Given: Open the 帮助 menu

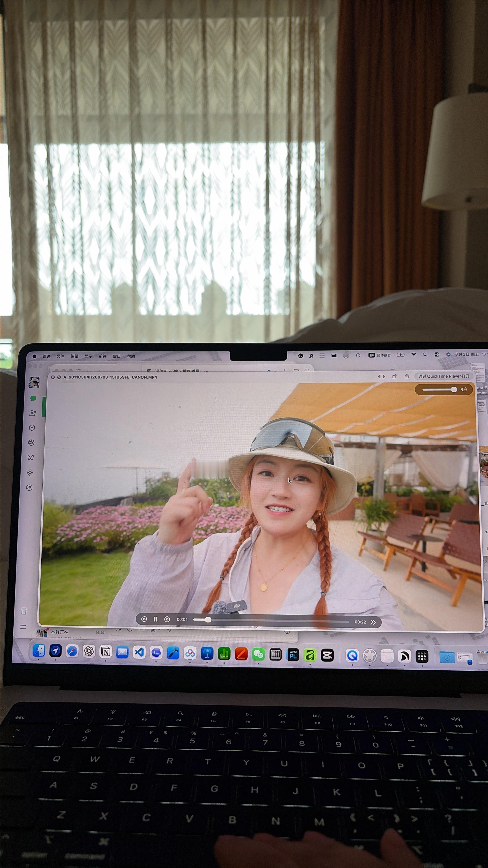Looking at the screenshot, I should pyautogui.click(x=131, y=356).
